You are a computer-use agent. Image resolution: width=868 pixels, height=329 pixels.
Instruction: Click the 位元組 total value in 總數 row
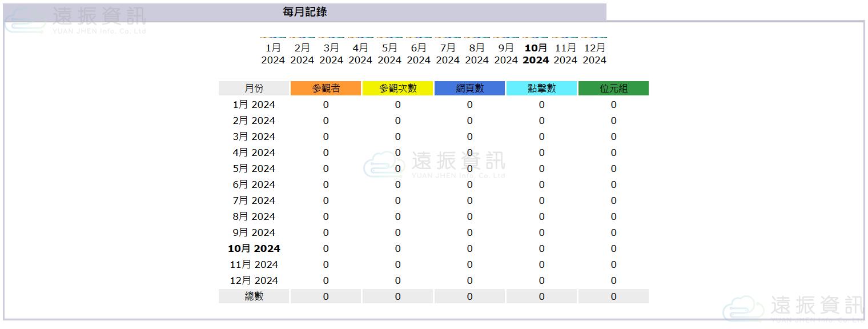[613, 296]
